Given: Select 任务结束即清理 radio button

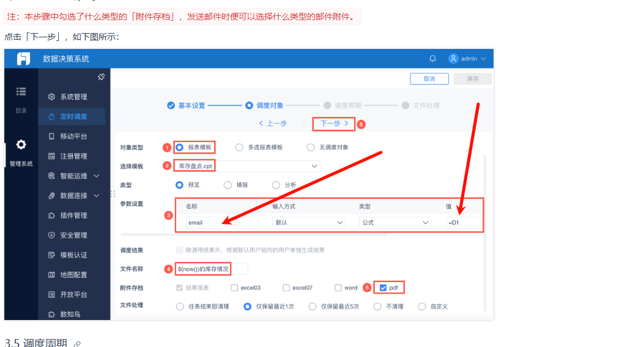Looking at the screenshot, I should point(180,307).
